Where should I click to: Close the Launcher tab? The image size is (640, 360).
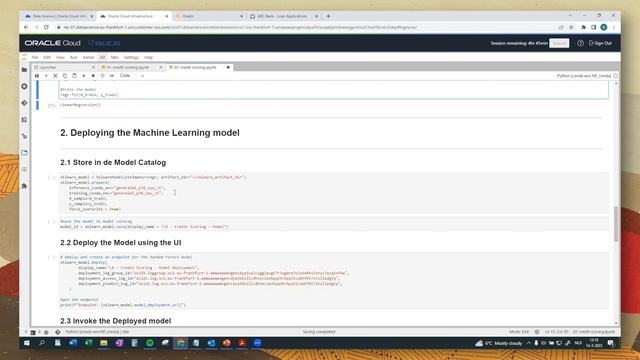tap(93, 67)
